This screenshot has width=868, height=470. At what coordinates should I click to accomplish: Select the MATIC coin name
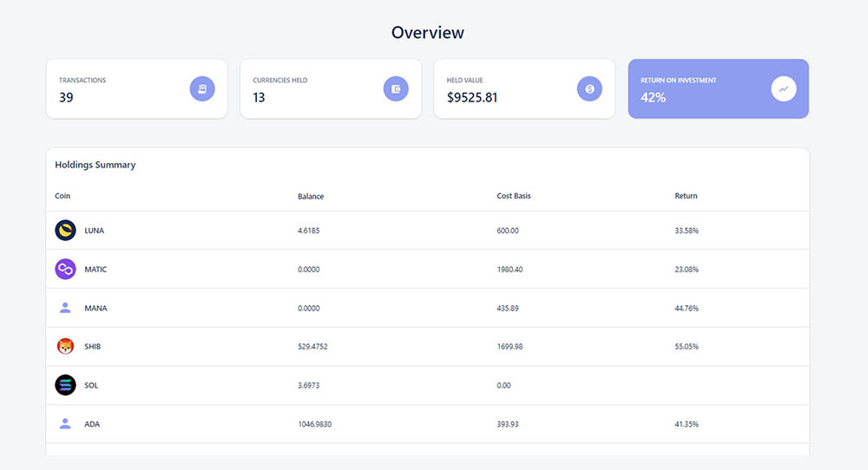95,270
